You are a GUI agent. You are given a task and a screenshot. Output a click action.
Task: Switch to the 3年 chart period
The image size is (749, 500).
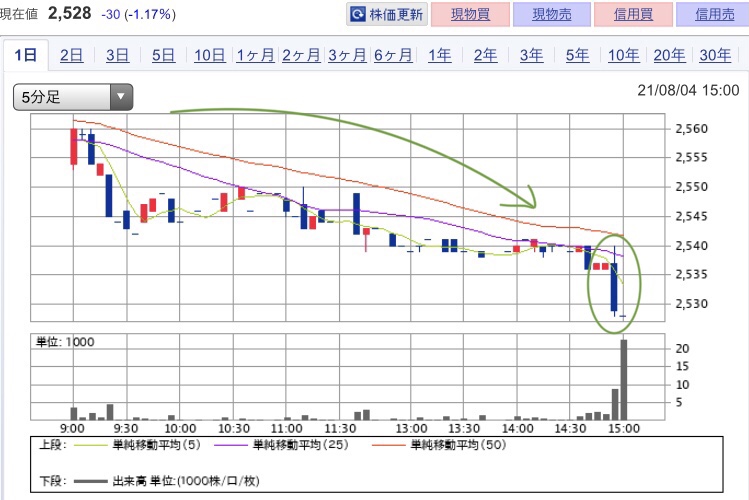click(531, 55)
